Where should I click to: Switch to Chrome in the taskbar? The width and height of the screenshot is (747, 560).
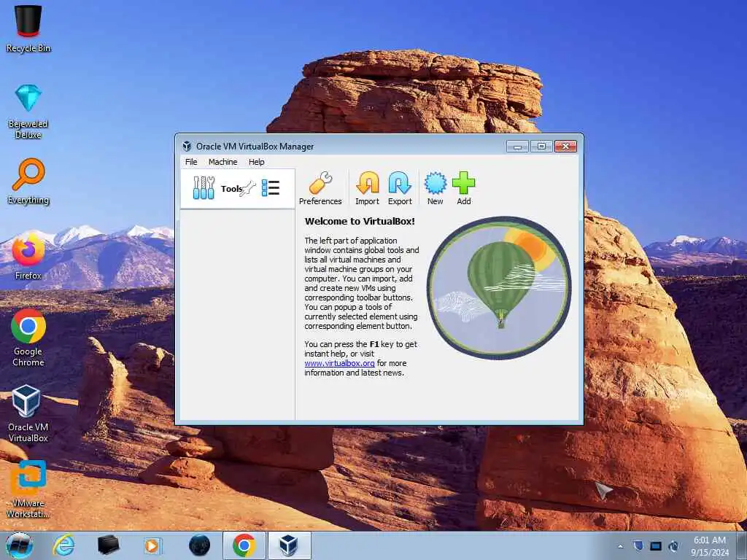coord(244,545)
